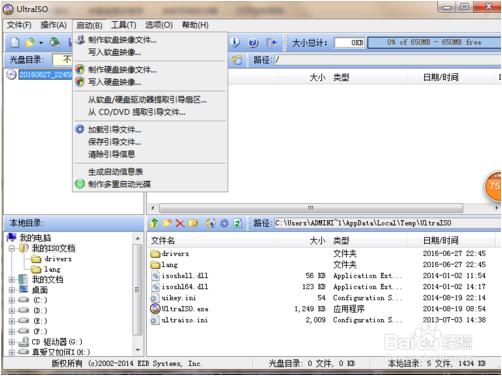The image size is (502, 376).
Task: Click the rename folder icon in local toolbar
Action: [193, 223]
